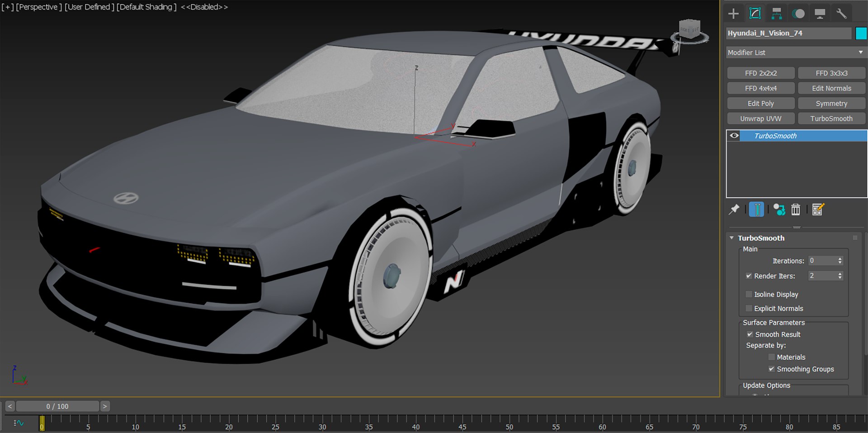
Task: Enable Separate by Materials checkbox
Action: [x=772, y=357]
